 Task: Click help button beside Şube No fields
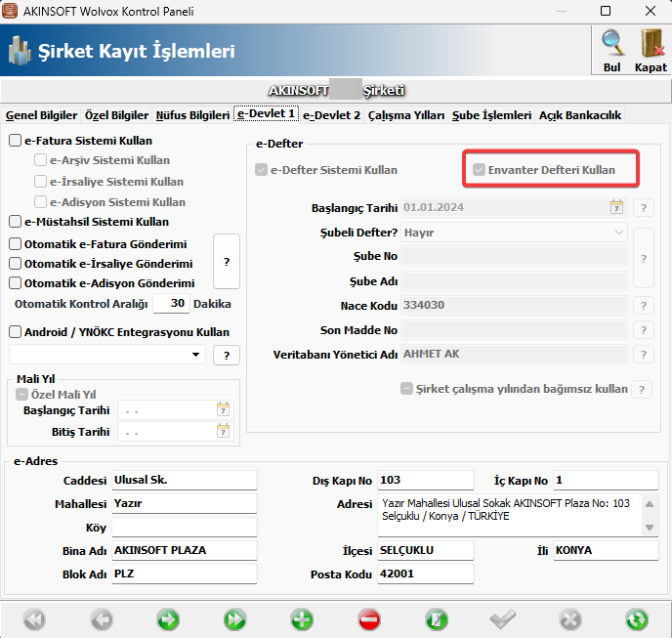[644, 259]
